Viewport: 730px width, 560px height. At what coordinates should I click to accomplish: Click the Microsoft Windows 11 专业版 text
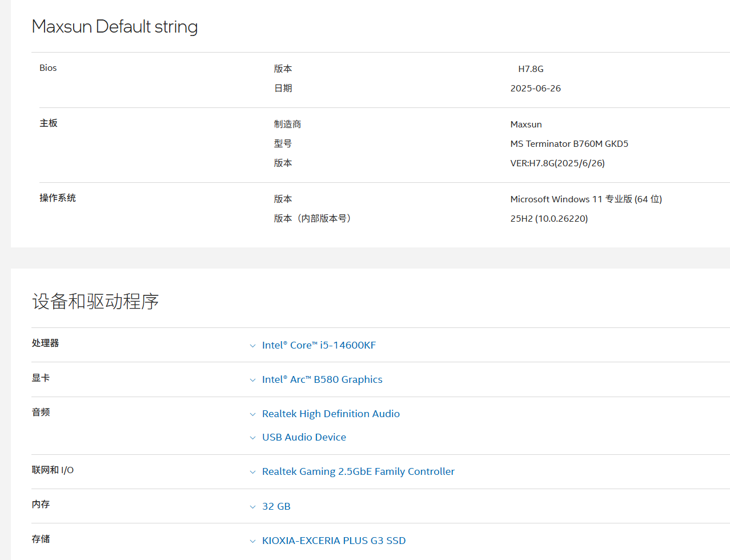click(x=585, y=199)
